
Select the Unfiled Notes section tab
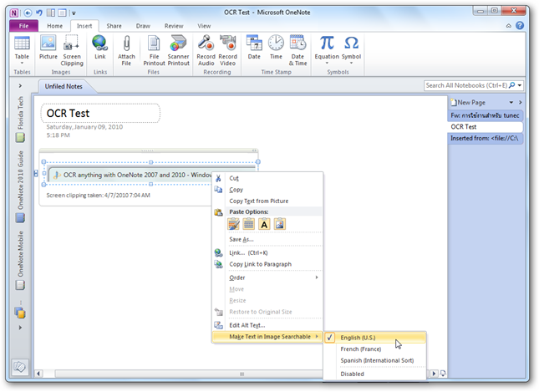64,86
